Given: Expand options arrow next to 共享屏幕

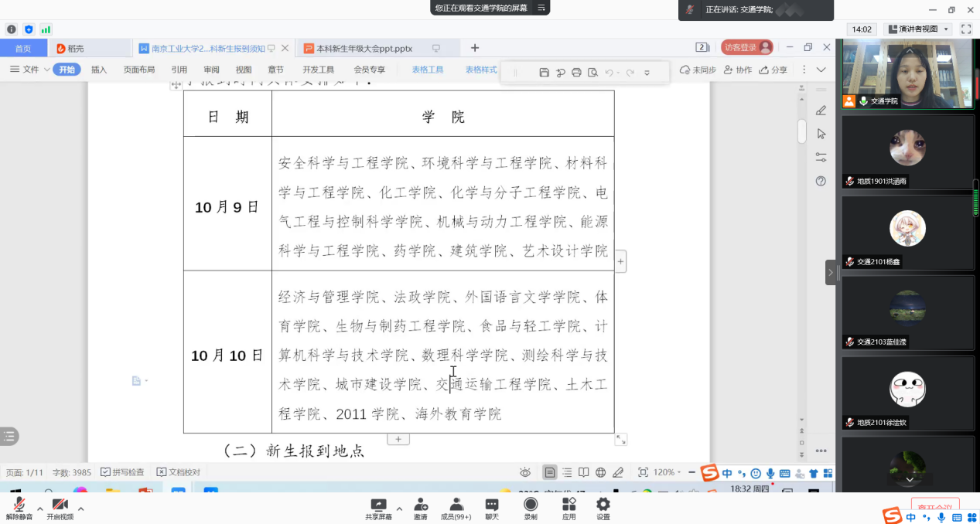Looking at the screenshot, I should pos(399,509).
